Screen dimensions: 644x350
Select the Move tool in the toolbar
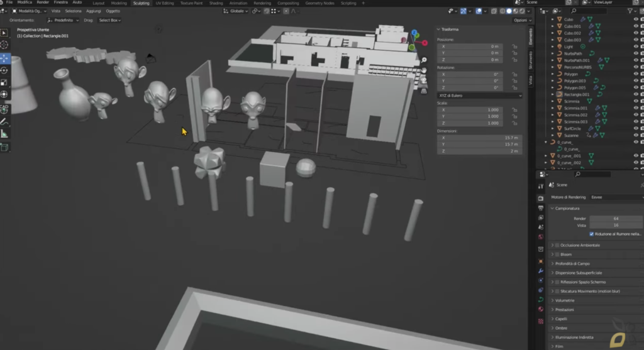point(4,58)
